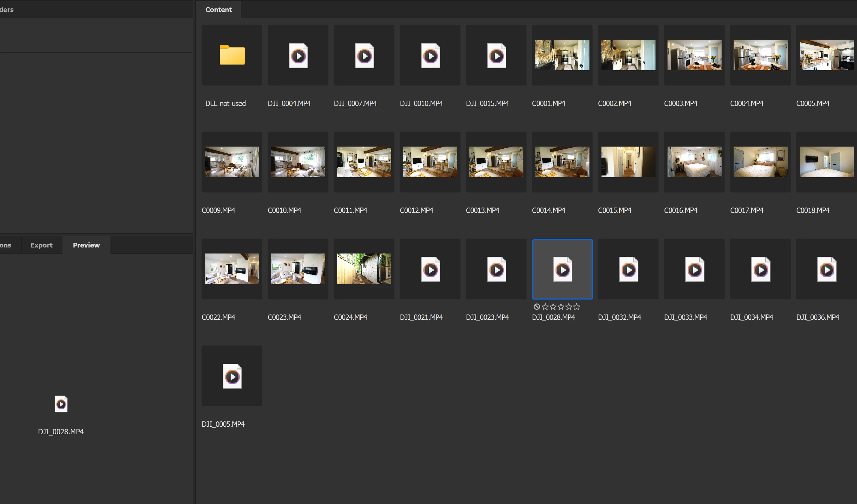Select the C0001.MP4 kitchen thumbnail
857x504 pixels.
point(562,55)
